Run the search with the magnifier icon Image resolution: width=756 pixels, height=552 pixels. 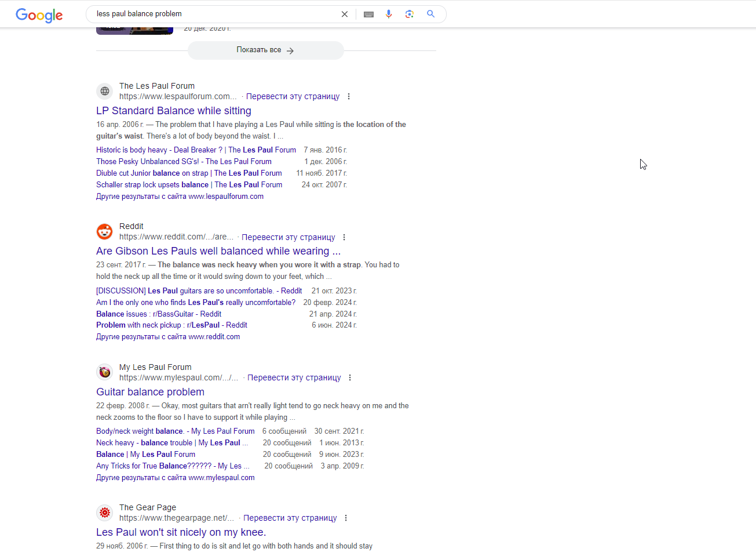pos(430,14)
